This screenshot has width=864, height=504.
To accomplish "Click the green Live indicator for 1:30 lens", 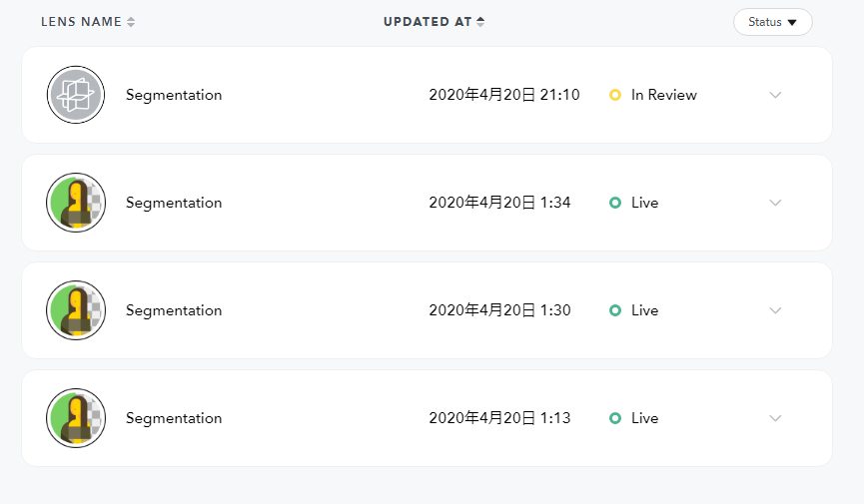I will [x=615, y=310].
